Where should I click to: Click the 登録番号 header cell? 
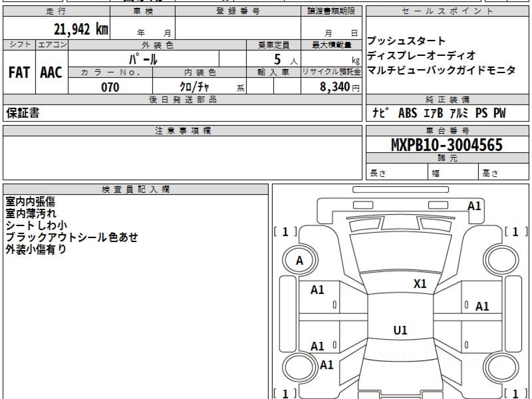click(238, 12)
